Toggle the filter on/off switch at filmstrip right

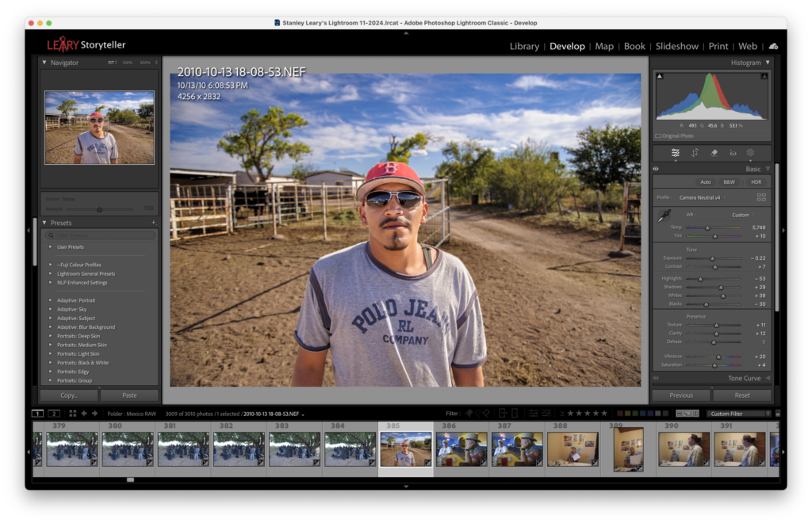778,414
